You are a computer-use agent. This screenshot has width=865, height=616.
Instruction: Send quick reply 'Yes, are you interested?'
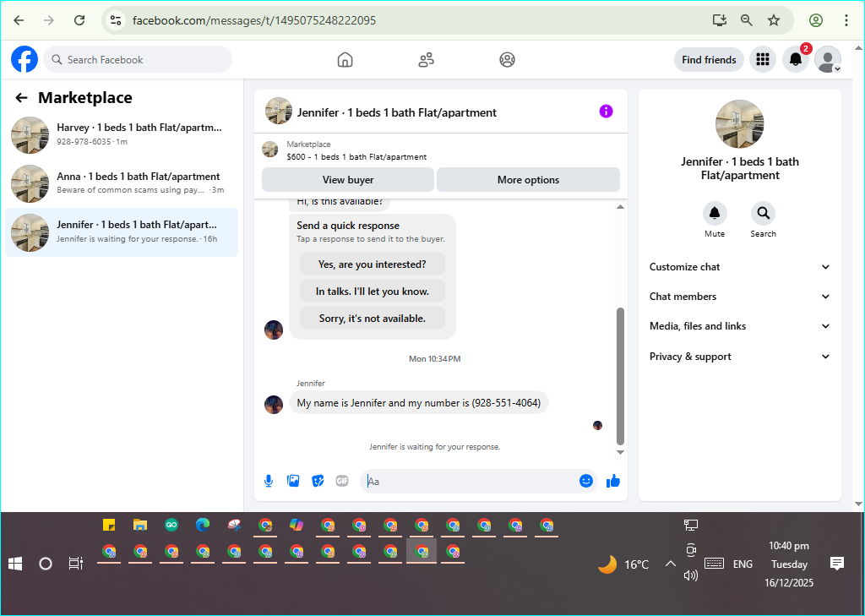[373, 264]
